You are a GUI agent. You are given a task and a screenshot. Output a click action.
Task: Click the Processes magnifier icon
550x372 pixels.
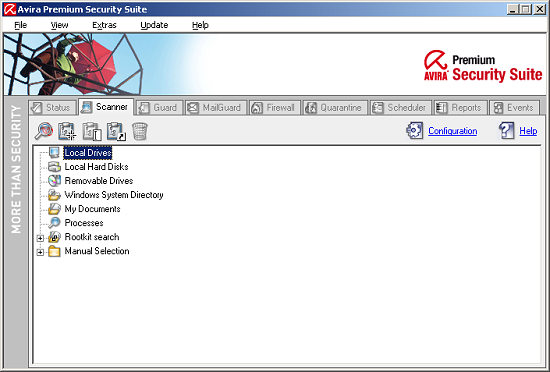pos(54,223)
